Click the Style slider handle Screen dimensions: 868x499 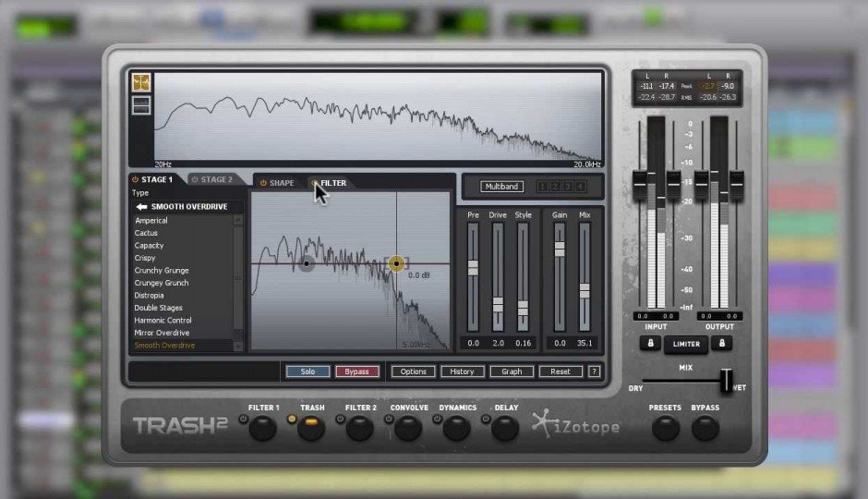click(524, 309)
